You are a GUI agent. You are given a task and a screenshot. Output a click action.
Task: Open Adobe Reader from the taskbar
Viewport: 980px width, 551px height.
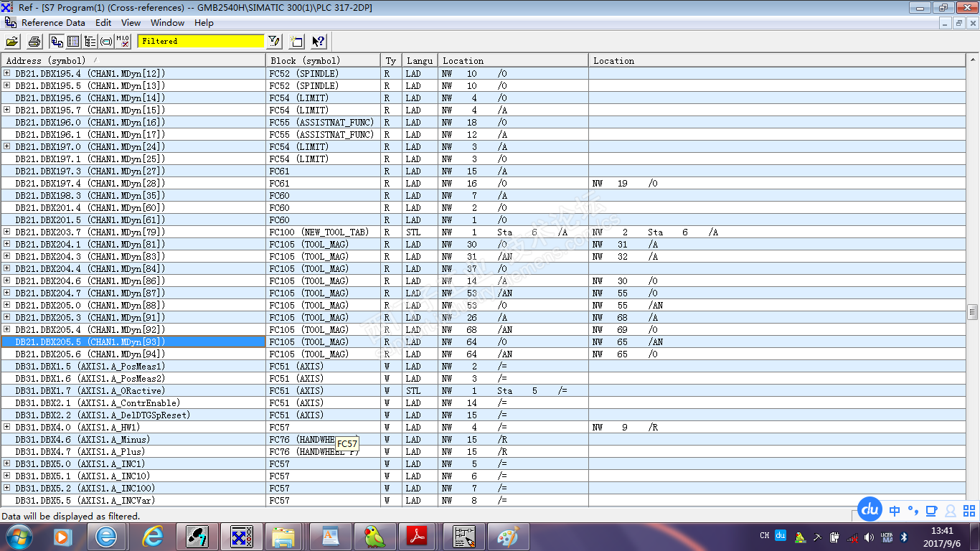[x=418, y=537]
